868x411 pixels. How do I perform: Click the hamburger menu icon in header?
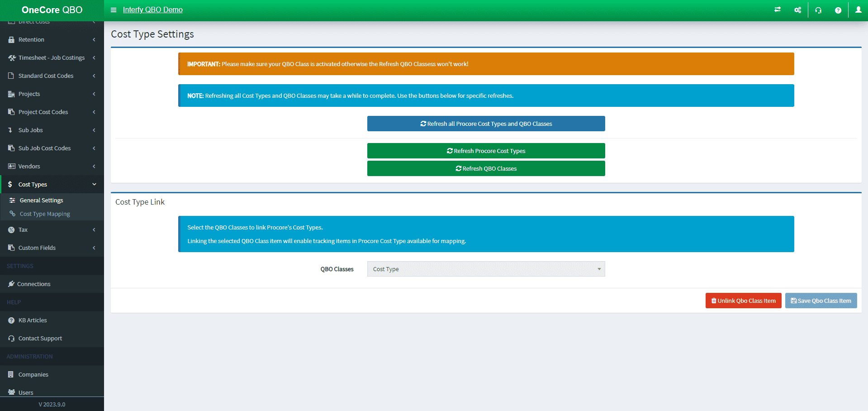114,10
